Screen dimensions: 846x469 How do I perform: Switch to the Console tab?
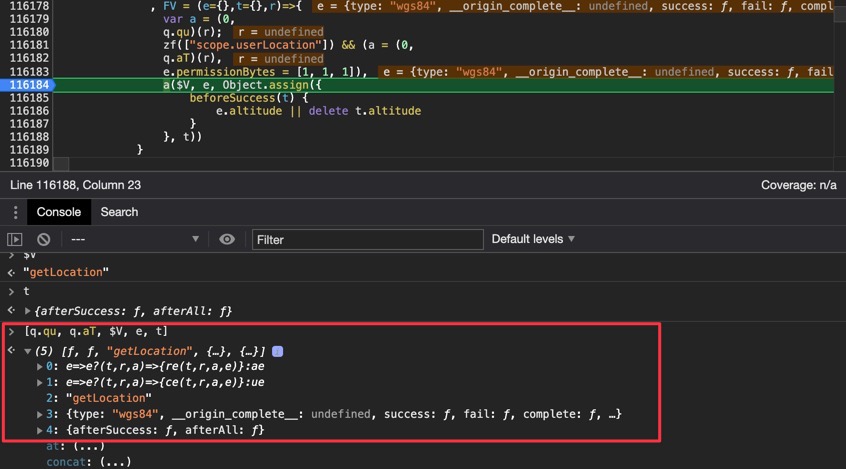click(x=58, y=212)
